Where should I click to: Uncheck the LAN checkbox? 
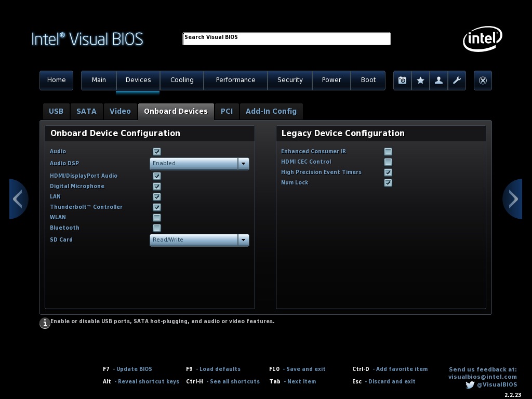[157, 197]
